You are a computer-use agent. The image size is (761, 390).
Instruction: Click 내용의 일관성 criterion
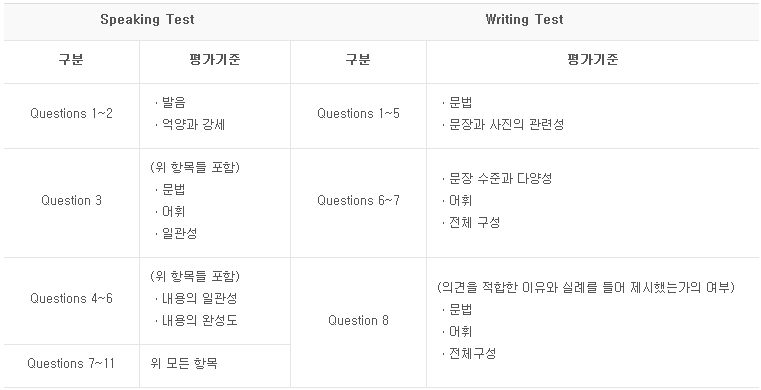click(x=199, y=298)
